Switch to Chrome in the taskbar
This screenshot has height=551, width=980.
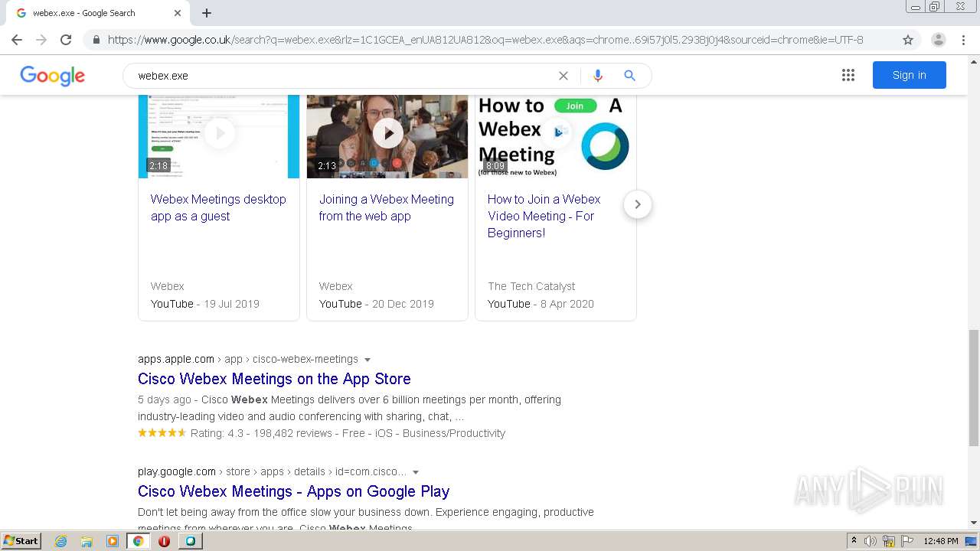139,541
